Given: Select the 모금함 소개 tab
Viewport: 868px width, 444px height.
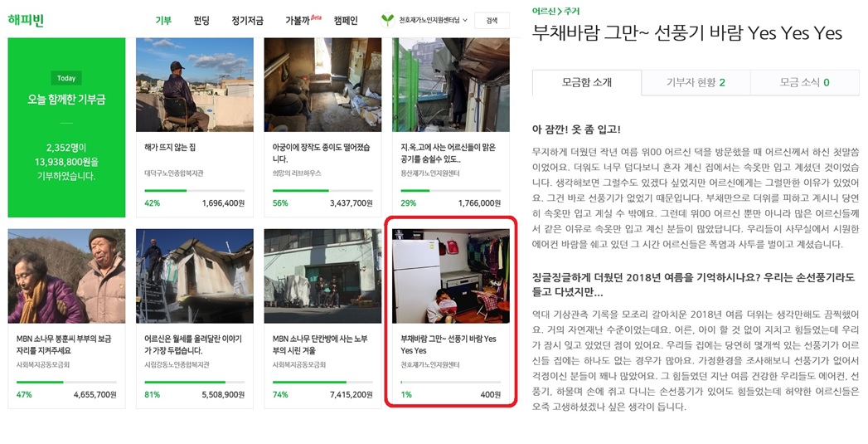Looking at the screenshot, I should tap(587, 83).
